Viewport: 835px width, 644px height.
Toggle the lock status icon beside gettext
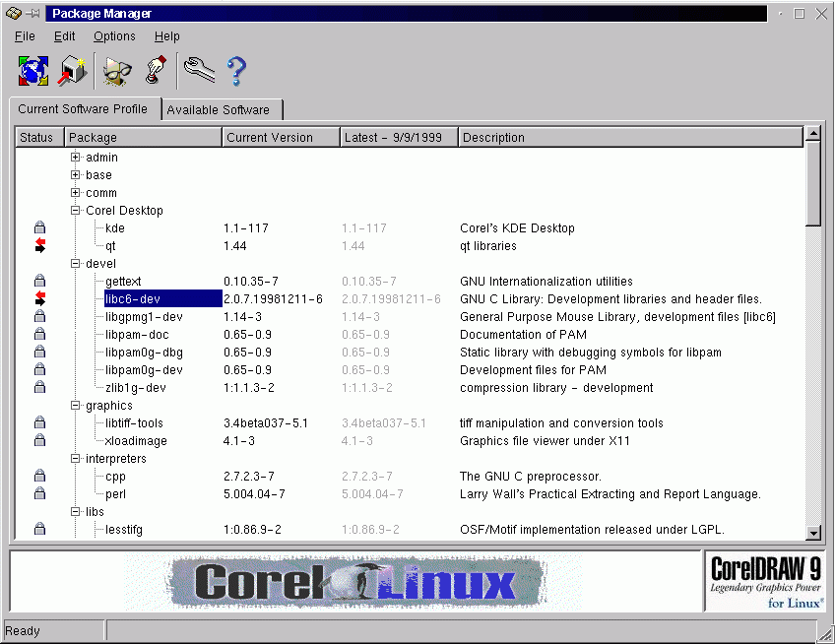coord(39,282)
